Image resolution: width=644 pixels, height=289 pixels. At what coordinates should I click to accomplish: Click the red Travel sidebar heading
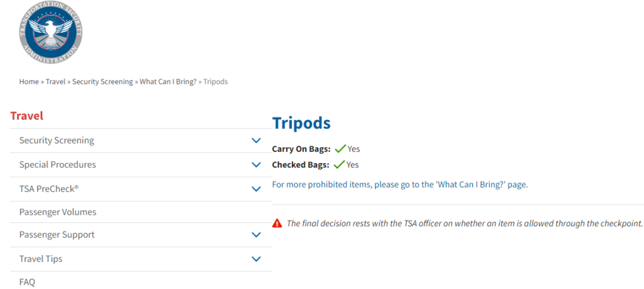click(26, 116)
